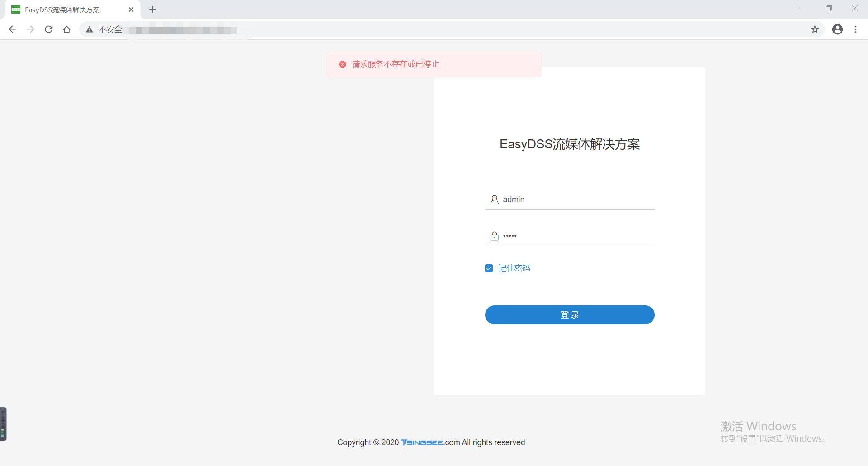The image size is (868, 466).
Task: Bookmark this page with the star icon
Action: [815, 29]
